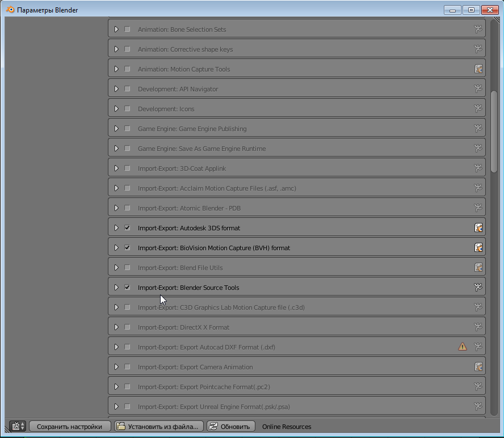Click community icon on Save As Game Engine Runtime row
Screen dimensions: 504x438
478,148
